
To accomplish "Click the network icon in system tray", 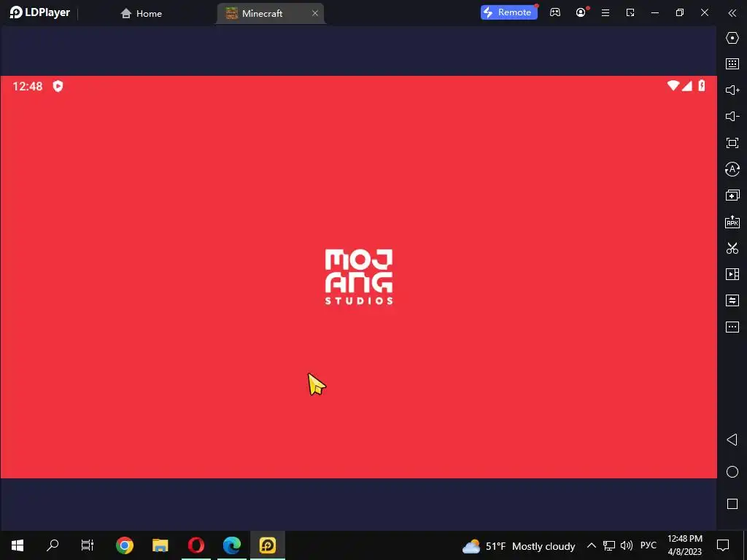I will click(x=609, y=545).
